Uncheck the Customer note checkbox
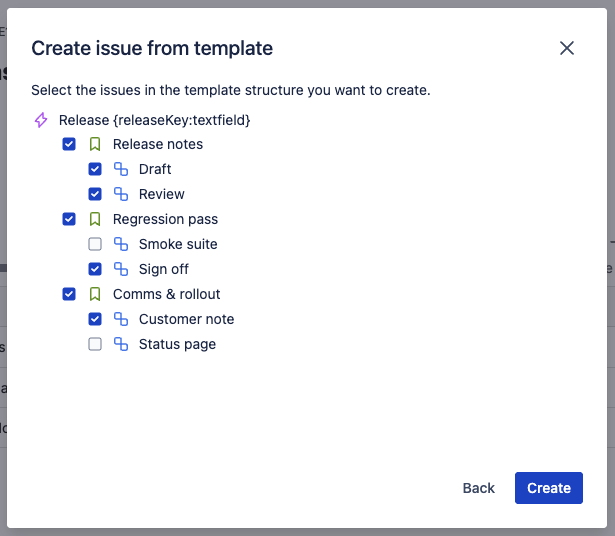The height and width of the screenshot is (536, 615). click(x=95, y=319)
